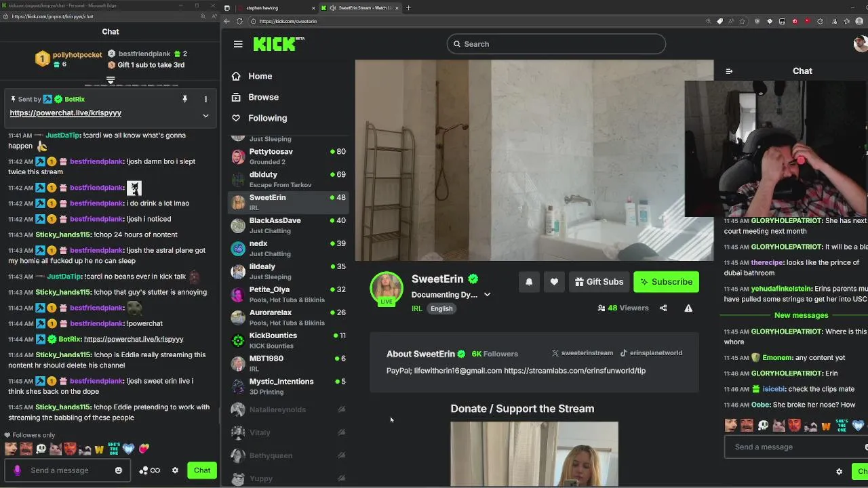This screenshot has width=868, height=488.
Task: Open Pettytoosav channel in sidebar
Action: click(x=288, y=157)
